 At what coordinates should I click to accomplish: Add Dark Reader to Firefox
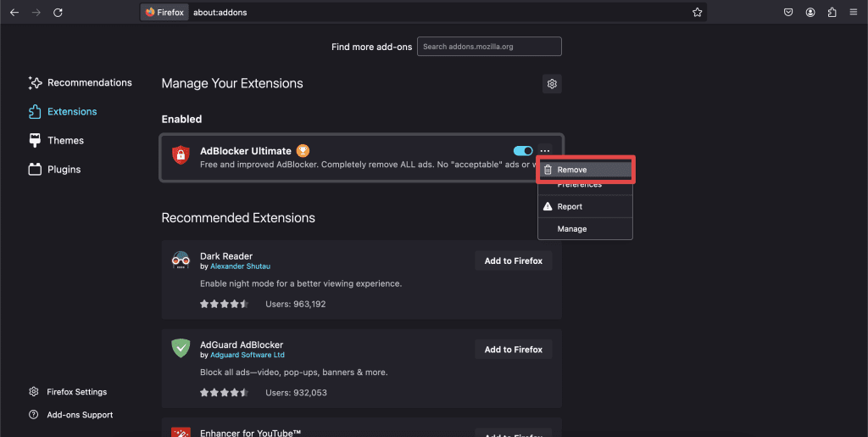[x=514, y=261]
